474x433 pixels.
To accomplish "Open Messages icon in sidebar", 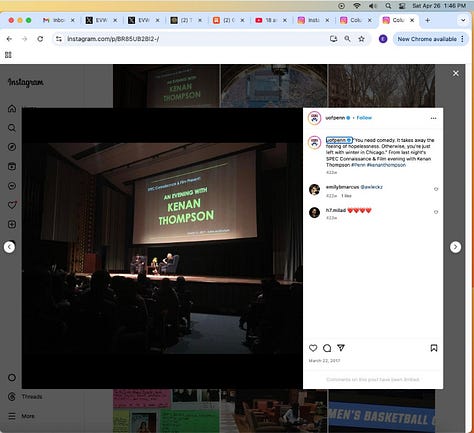I will 12,186.
